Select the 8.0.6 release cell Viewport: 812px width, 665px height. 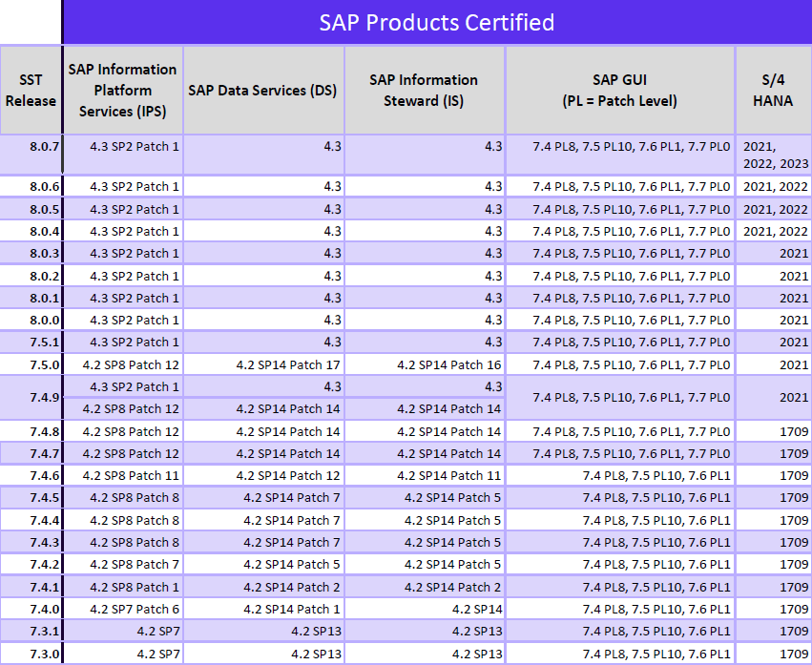click(31, 186)
